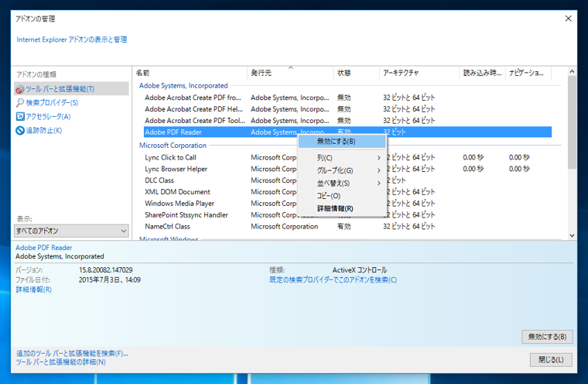Click the vertical scrollbar thumb of list
The height and width of the screenshot is (384, 588).
click(572, 122)
